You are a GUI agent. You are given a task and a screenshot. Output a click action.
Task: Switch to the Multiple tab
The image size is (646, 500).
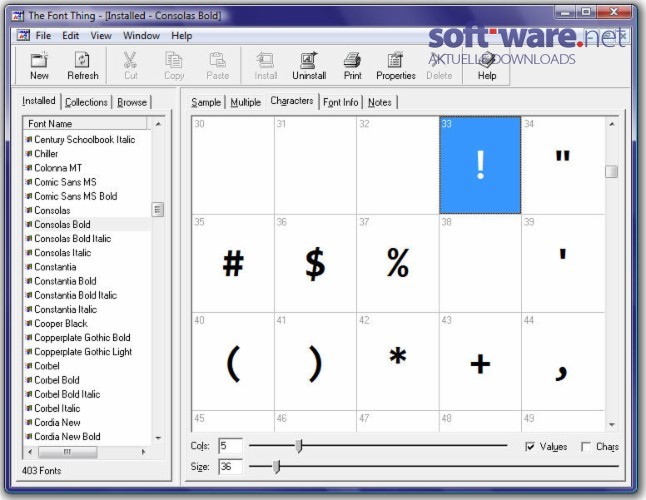[246, 102]
